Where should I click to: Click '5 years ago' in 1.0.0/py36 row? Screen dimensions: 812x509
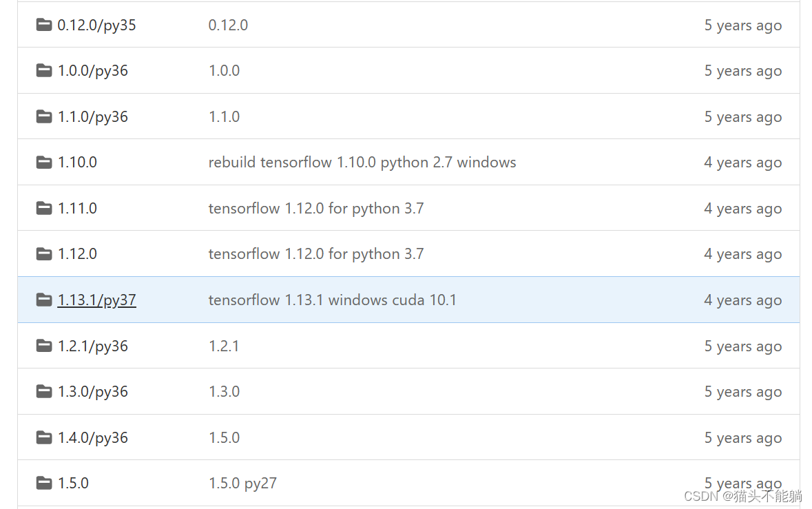[x=742, y=71]
